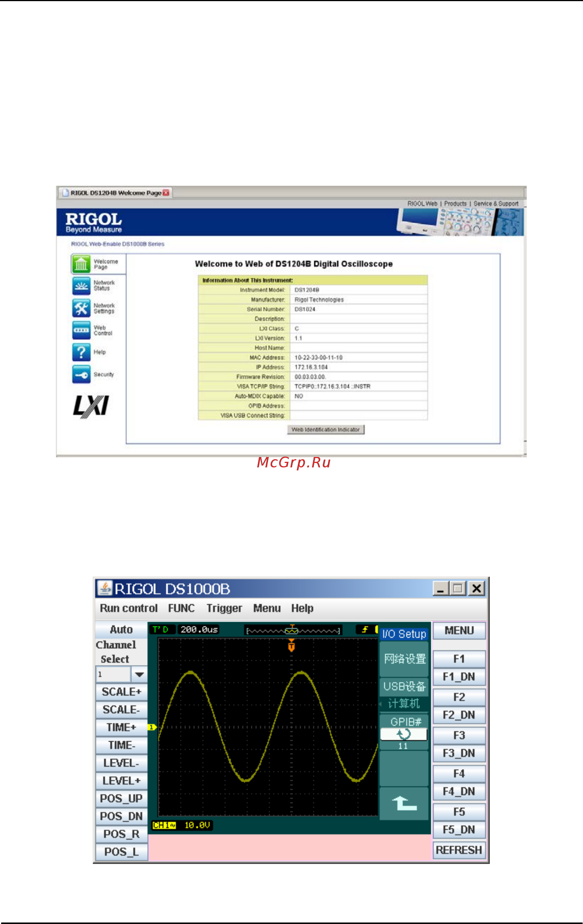583x924 pixels.
Task: Select the GPIB# menu item
Action: tap(404, 732)
